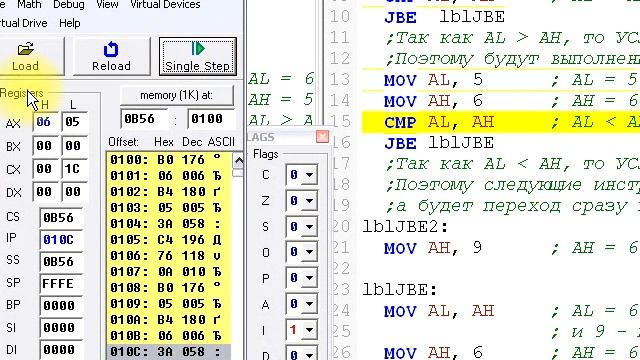Open the Debug menu
This screenshot has width=640, height=360.
pyautogui.click(x=69, y=5)
